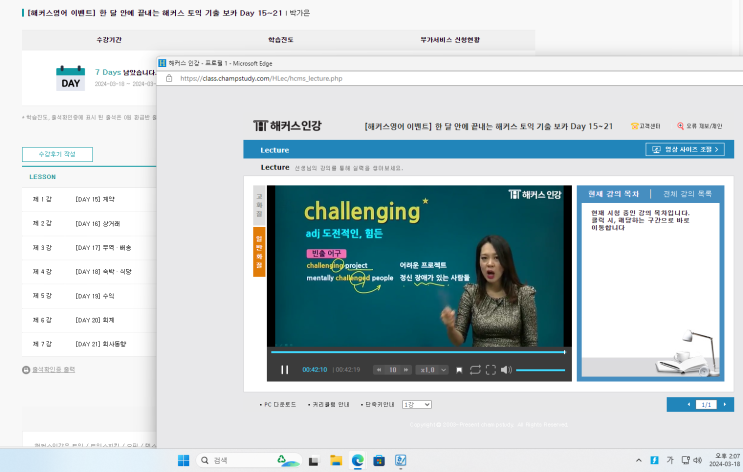
Task: Open Microsoft Edge from the taskbar
Action: pos(358,460)
